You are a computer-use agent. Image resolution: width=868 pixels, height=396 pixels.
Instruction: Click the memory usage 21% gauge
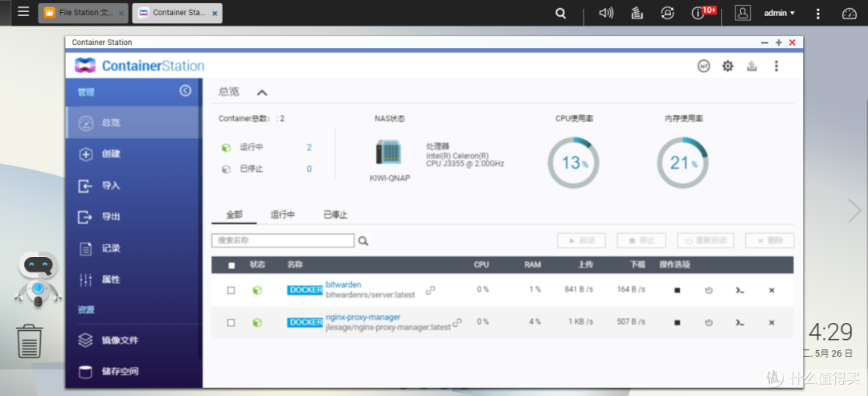(x=682, y=162)
